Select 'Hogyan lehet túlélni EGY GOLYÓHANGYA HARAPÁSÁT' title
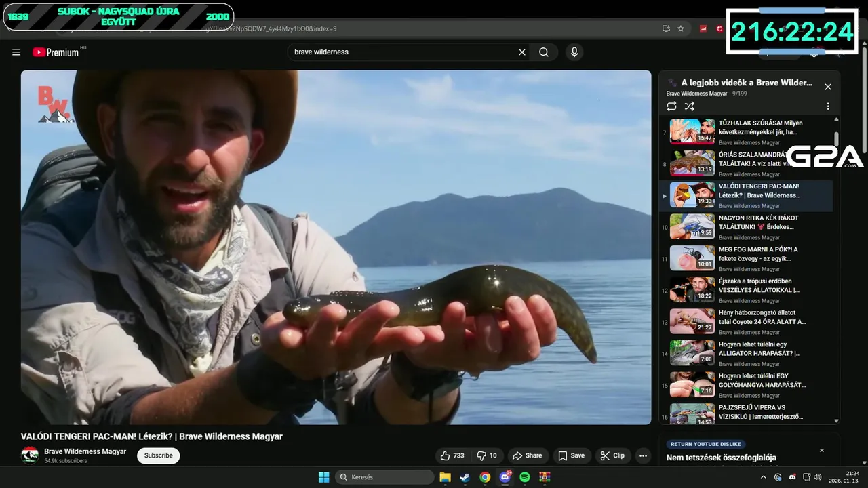This screenshot has width=868, height=488. click(x=762, y=380)
